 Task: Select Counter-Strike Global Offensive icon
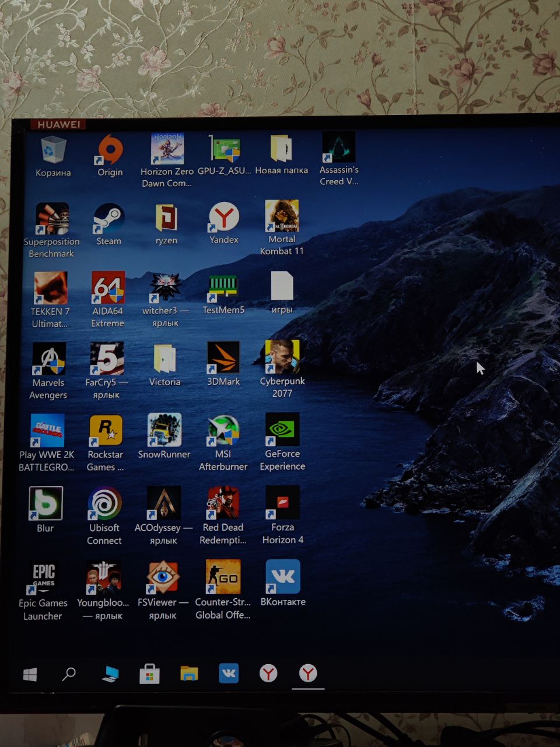coord(223,577)
